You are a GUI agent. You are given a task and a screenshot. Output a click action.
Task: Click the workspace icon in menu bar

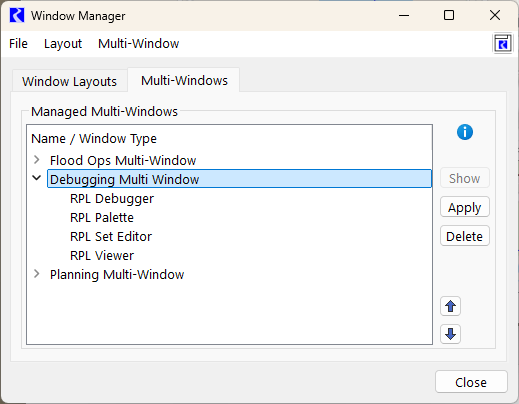[502, 43]
